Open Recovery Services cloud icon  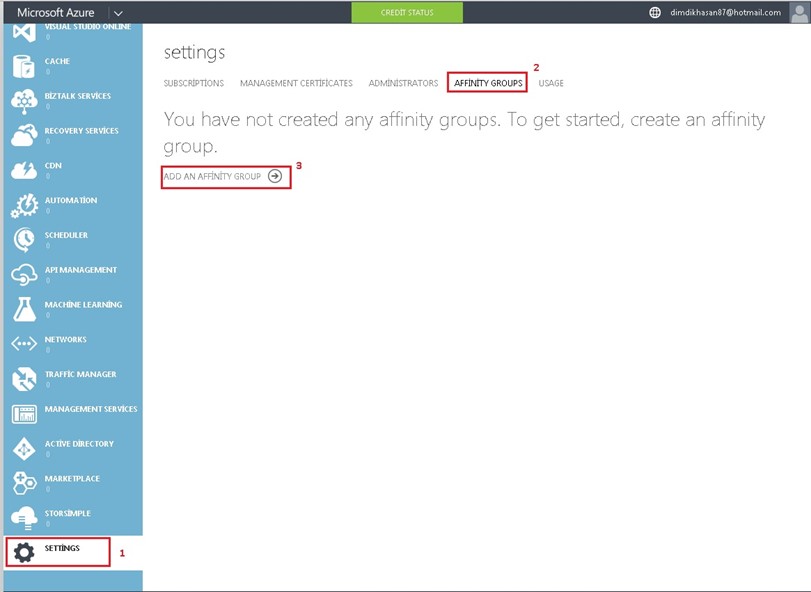coord(24,136)
